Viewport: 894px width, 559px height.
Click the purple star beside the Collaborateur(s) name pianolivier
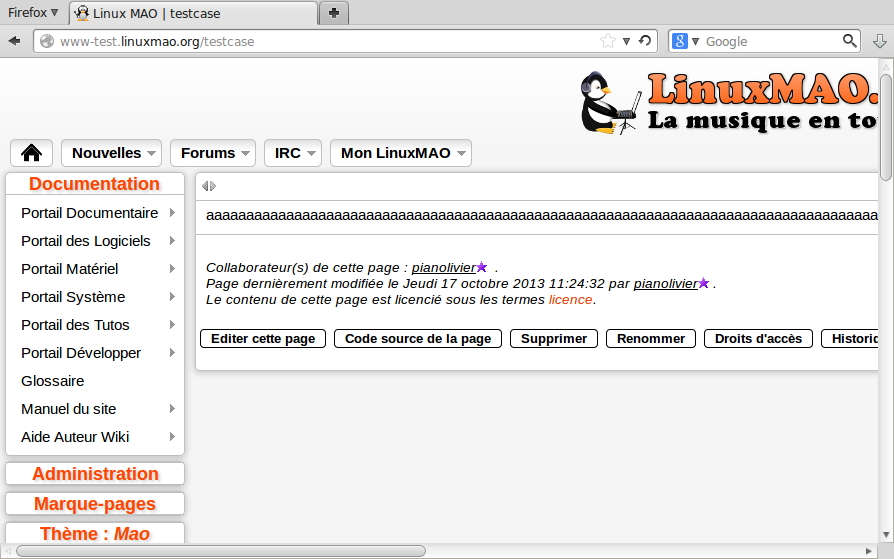coord(482,267)
